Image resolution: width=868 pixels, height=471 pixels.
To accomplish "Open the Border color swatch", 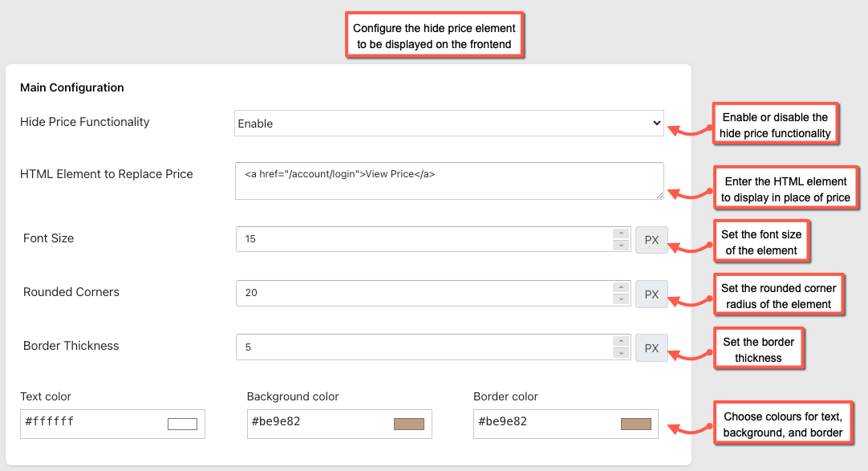I will 636,424.
